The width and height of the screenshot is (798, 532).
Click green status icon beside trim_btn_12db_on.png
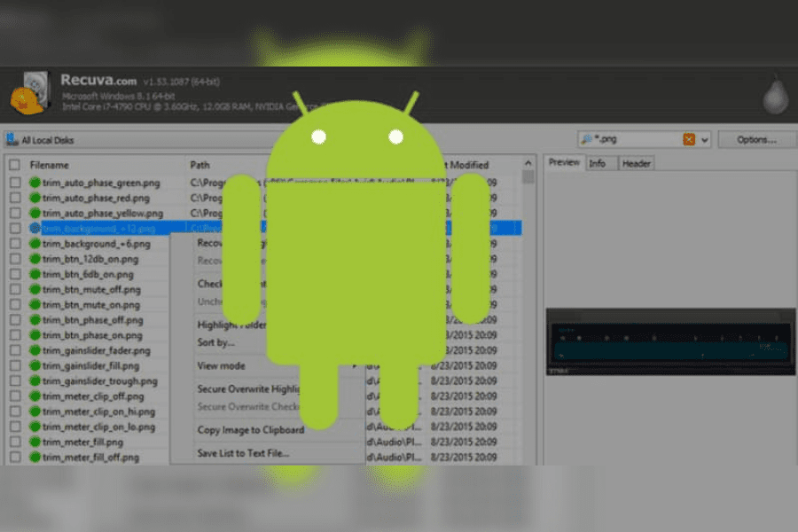[35, 259]
